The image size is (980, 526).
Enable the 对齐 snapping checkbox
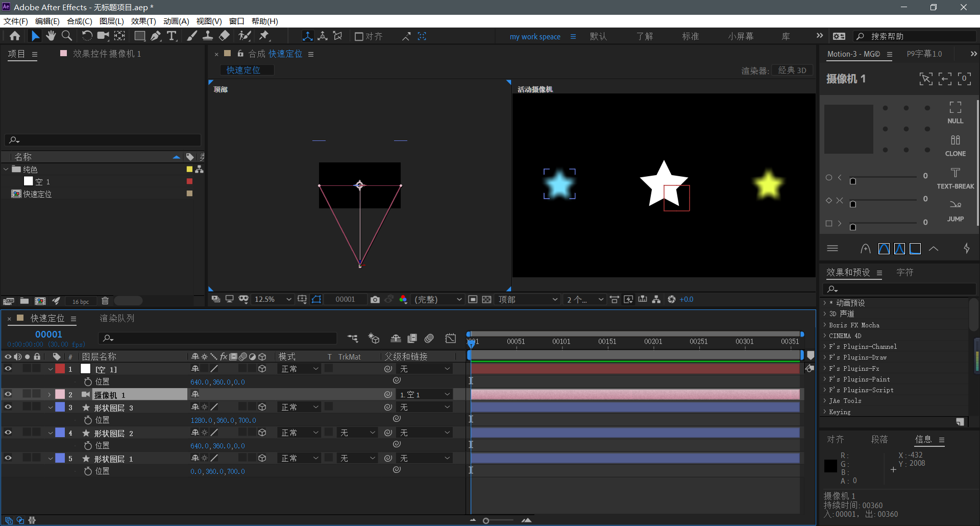pos(359,36)
